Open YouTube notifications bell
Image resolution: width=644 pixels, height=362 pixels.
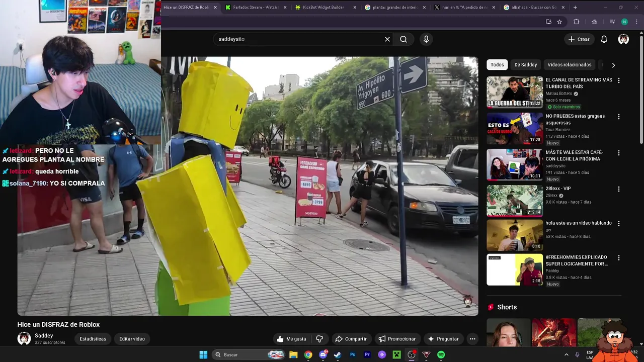(x=604, y=39)
